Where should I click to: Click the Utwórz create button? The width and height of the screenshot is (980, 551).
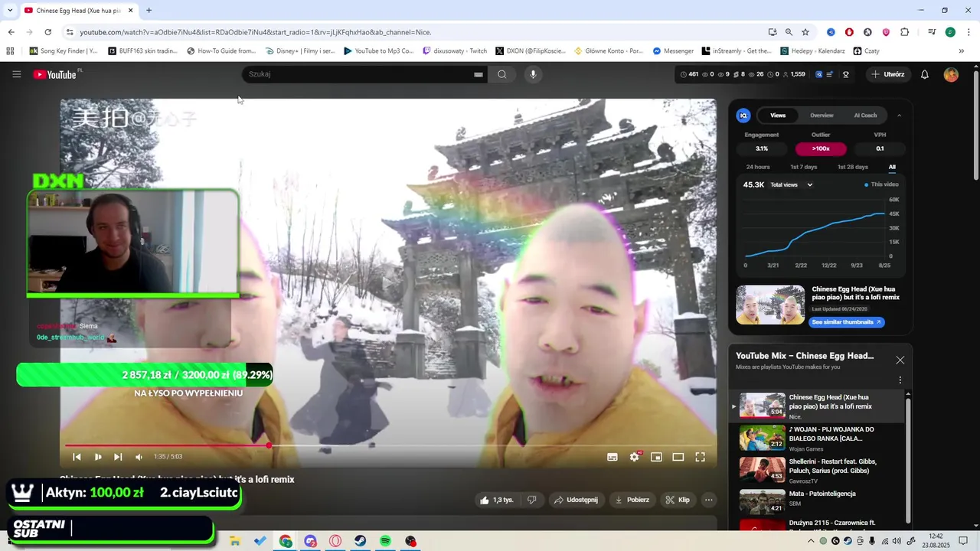click(888, 74)
